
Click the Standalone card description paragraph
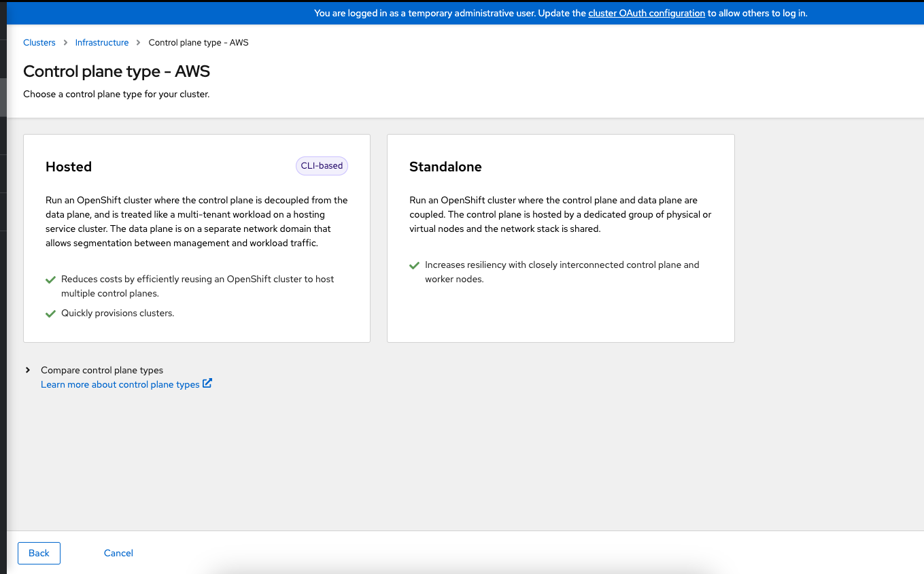pos(561,214)
